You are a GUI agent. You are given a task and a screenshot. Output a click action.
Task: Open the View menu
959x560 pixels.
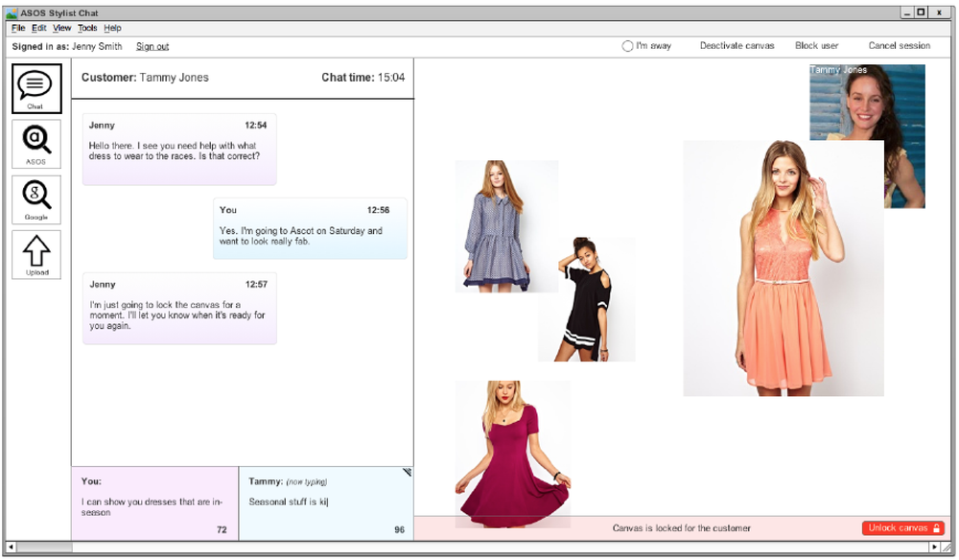(x=61, y=28)
